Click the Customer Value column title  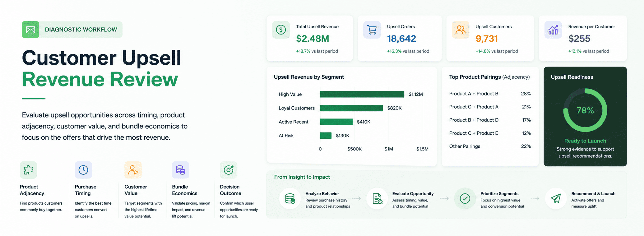136,190
